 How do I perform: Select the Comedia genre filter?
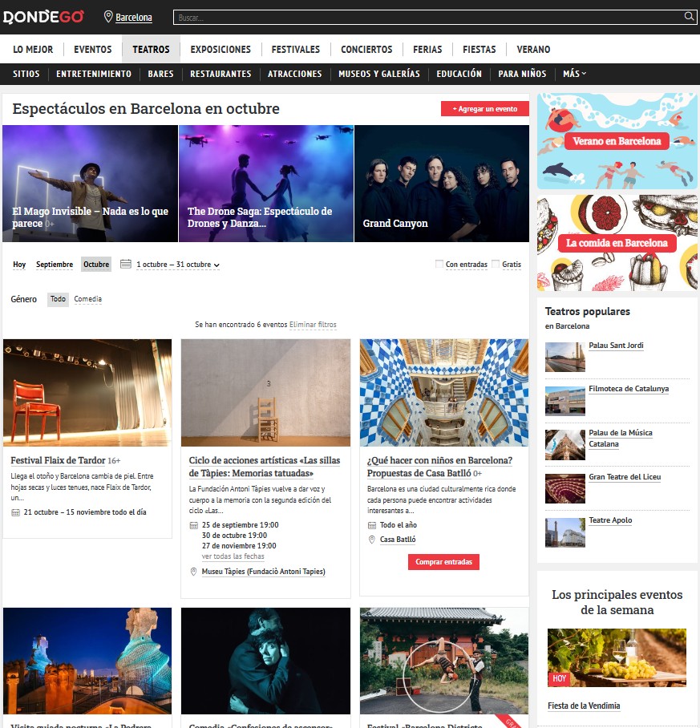[x=87, y=299]
